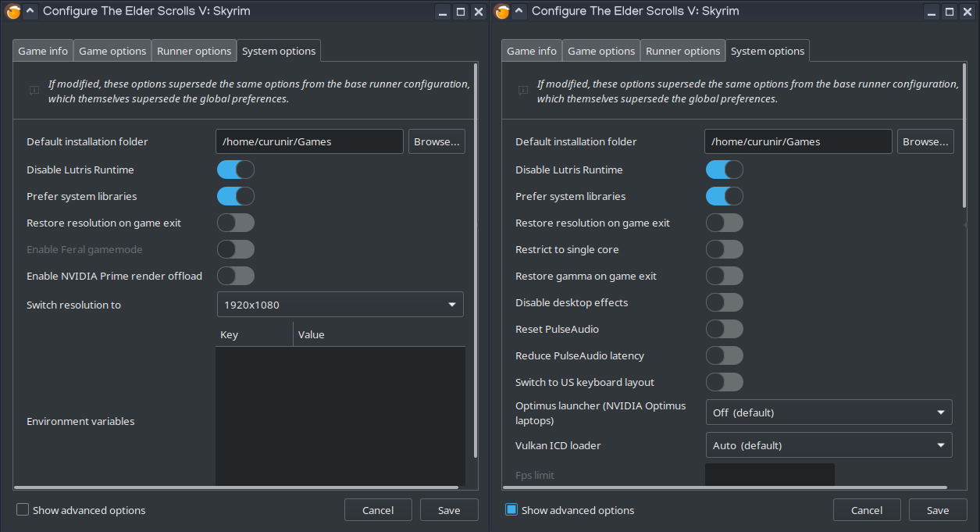
Task: Click the environment variables table body
Action: pyautogui.click(x=340, y=416)
